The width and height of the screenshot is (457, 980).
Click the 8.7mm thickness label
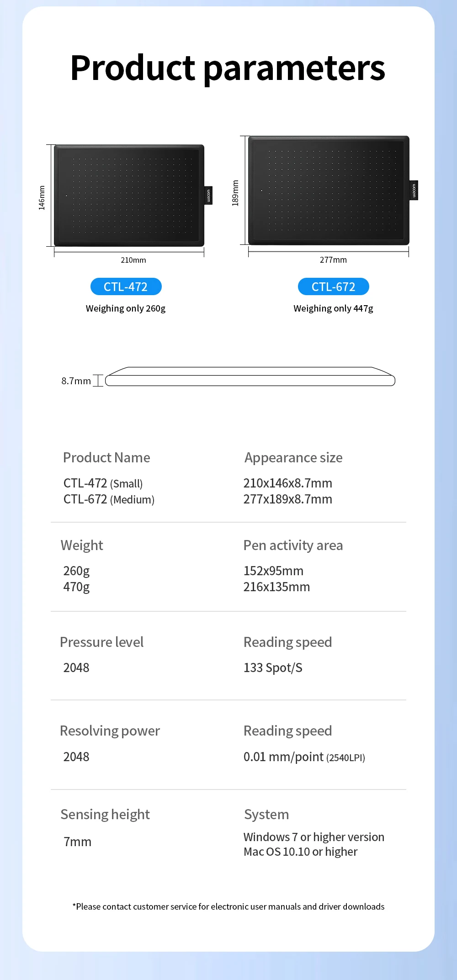[x=76, y=381]
